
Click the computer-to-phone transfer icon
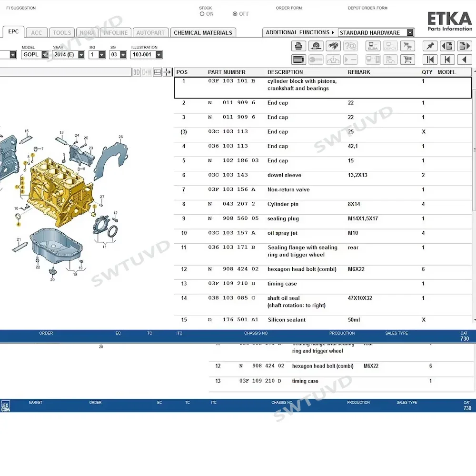pyautogui.click(x=373, y=59)
